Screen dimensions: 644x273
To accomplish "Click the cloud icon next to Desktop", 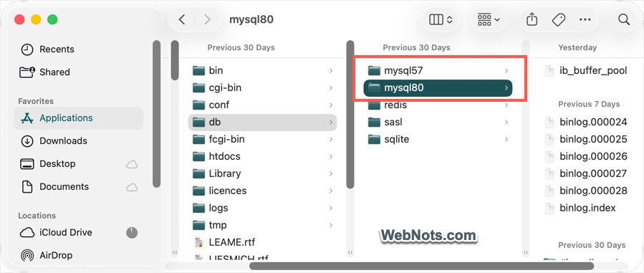I will pos(132,164).
